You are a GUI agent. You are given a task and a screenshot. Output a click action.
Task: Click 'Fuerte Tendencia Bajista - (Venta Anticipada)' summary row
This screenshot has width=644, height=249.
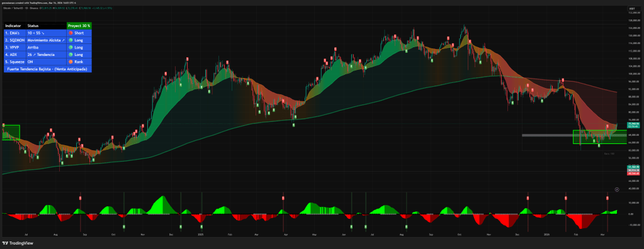click(x=48, y=69)
